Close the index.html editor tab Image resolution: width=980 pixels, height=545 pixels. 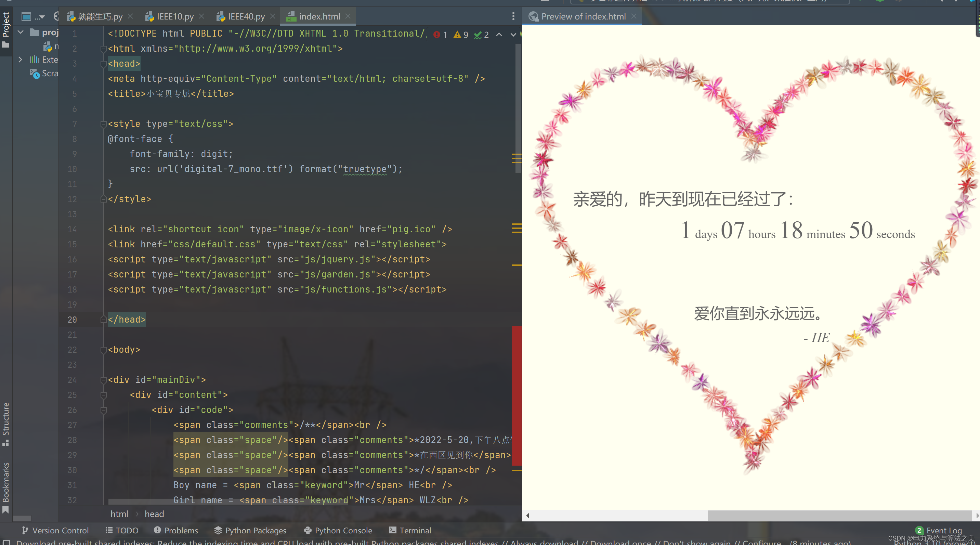pos(348,16)
